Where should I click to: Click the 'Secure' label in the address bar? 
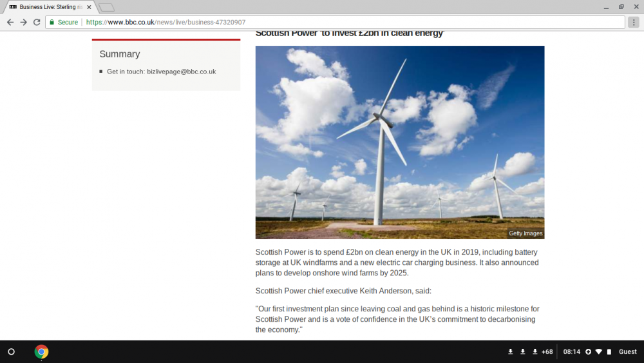[68, 22]
